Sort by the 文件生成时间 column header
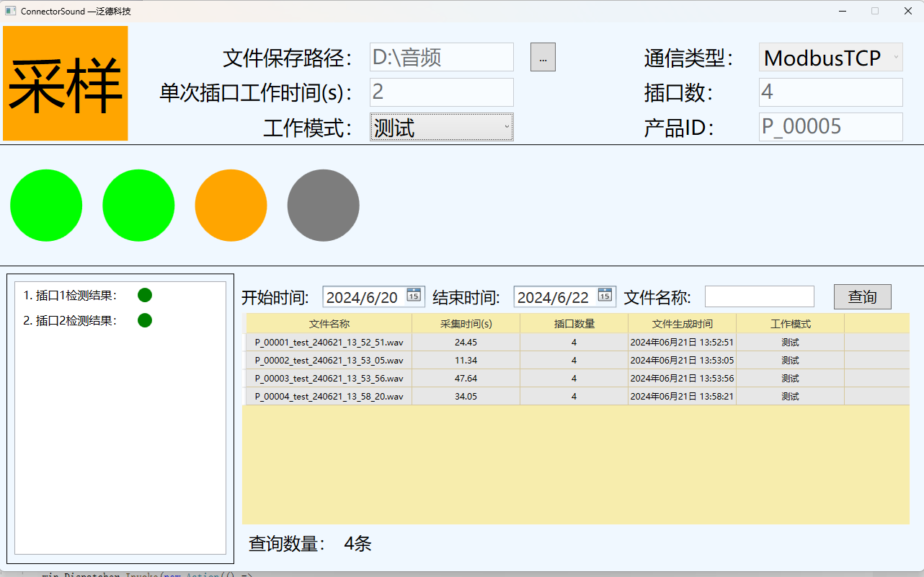Screen dimensions: 924x577 pos(683,324)
